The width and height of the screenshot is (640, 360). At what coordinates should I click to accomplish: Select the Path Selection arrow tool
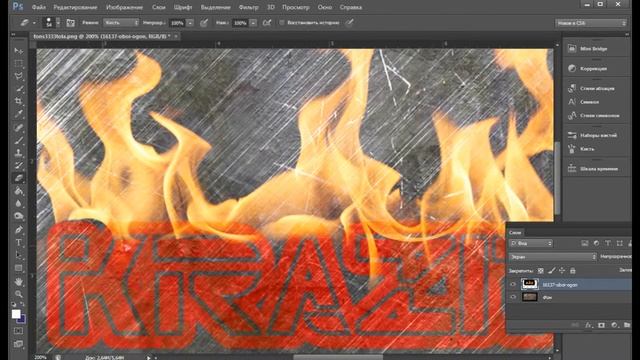18,255
